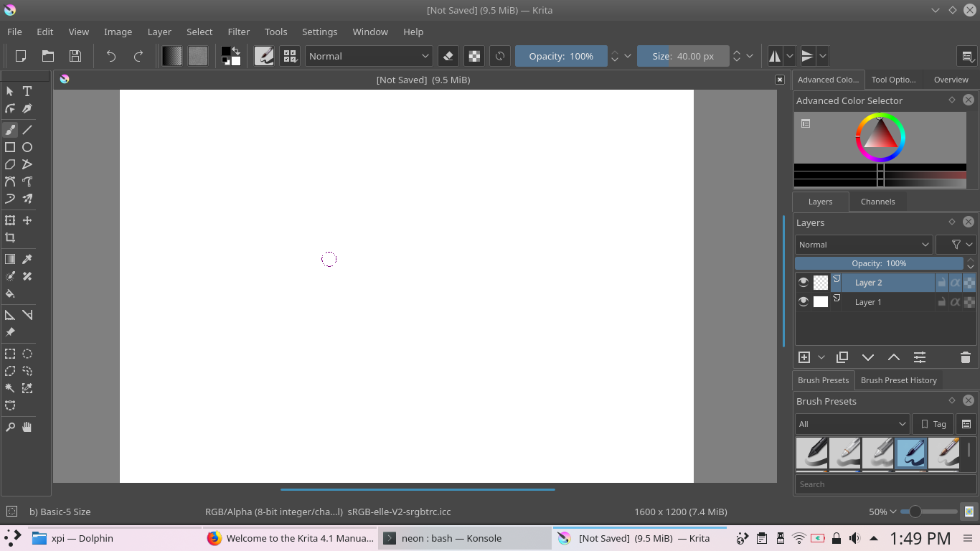Screen dimensions: 980x551
Task: Select the Transform tool
Action: [10, 220]
